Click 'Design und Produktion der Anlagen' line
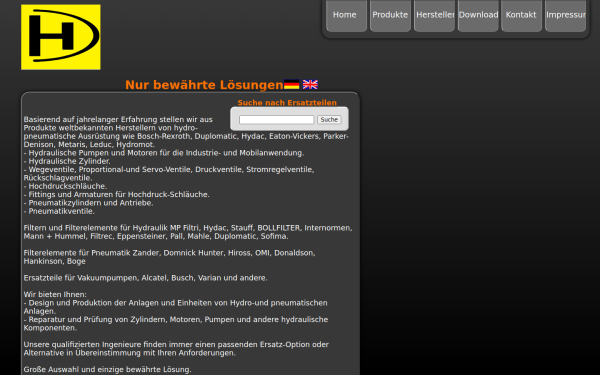Viewport: 600px width, 375px height. pos(175,307)
